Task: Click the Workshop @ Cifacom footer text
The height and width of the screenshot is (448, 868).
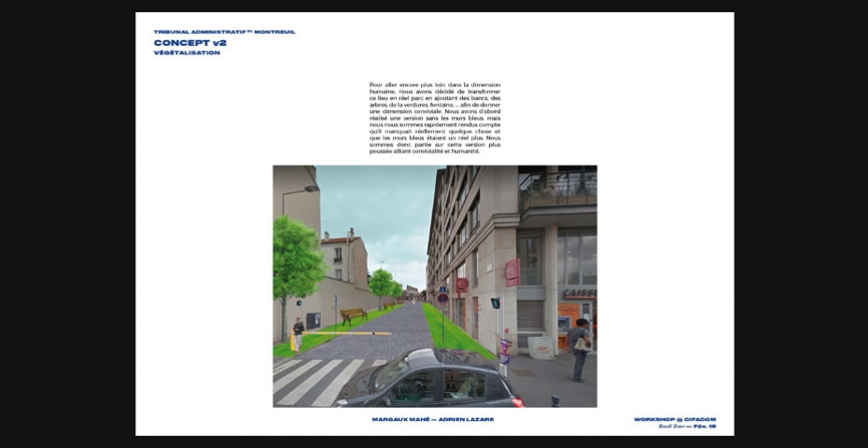Action: [674, 419]
